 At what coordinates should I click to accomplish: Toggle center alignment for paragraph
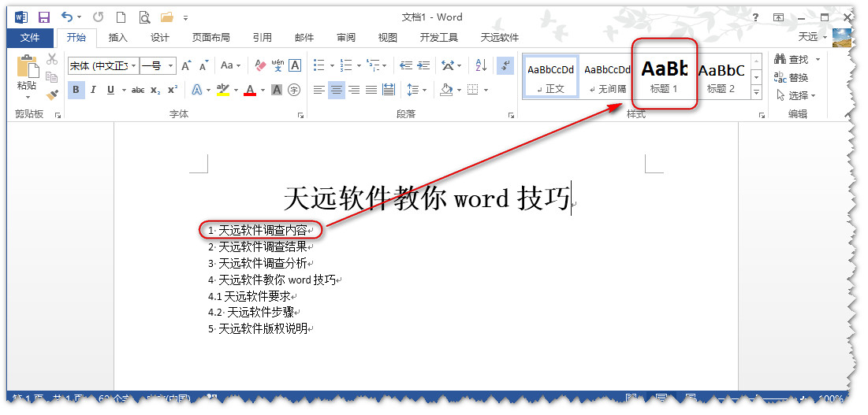pos(337,90)
